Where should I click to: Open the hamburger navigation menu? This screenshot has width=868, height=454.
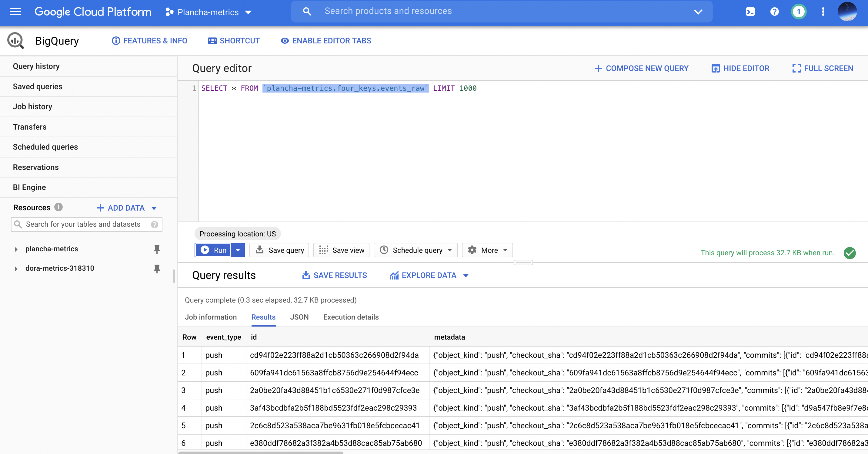click(15, 12)
